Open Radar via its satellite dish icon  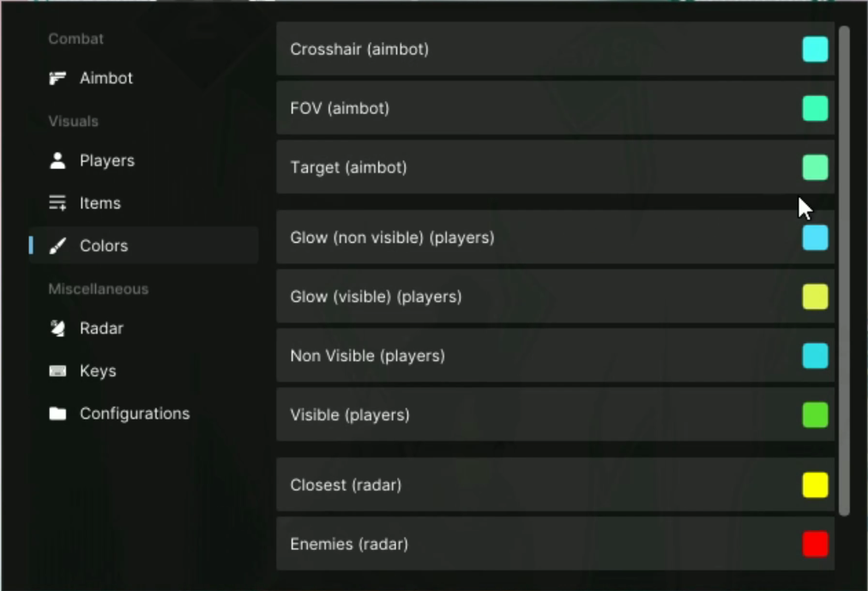[57, 329]
